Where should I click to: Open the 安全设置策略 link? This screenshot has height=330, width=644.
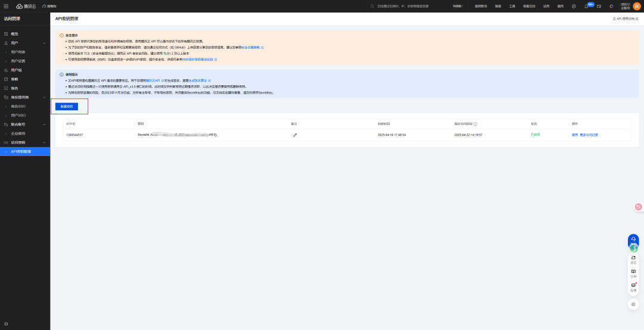coord(250,48)
